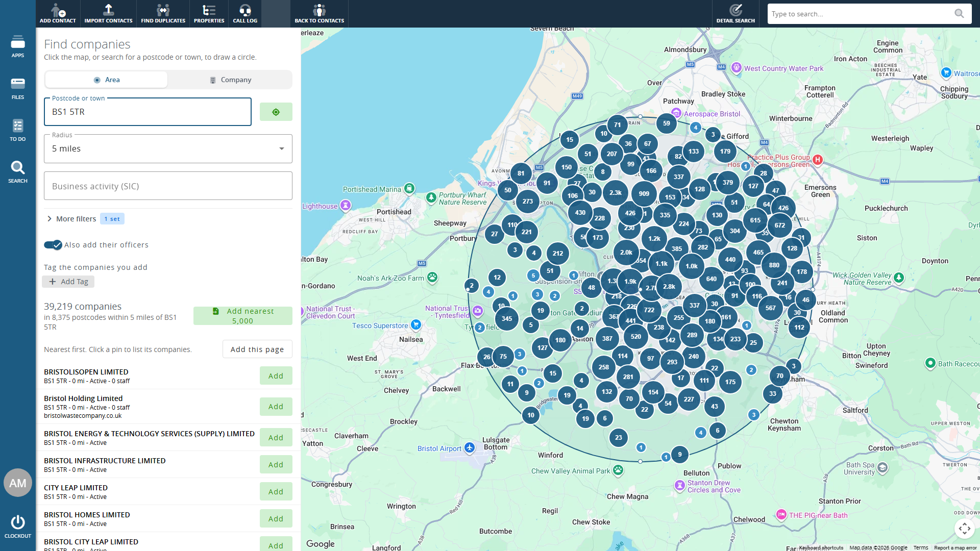The width and height of the screenshot is (980, 551).
Task: Click the search magnifier in the top bar
Action: point(960,14)
